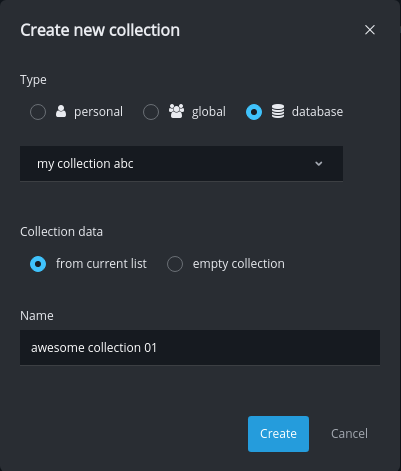The height and width of the screenshot is (471, 401).
Task: Choose the empty collection option
Action: click(175, 264)
